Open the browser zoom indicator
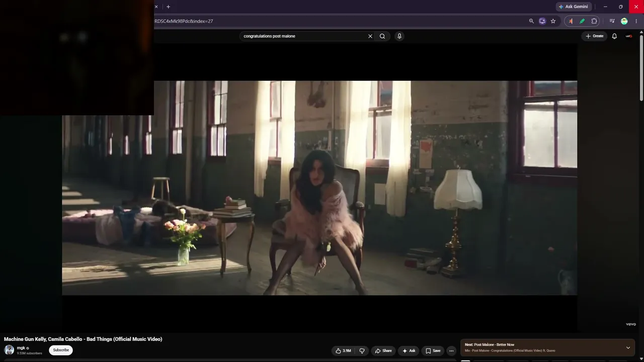 click(531, 21)
